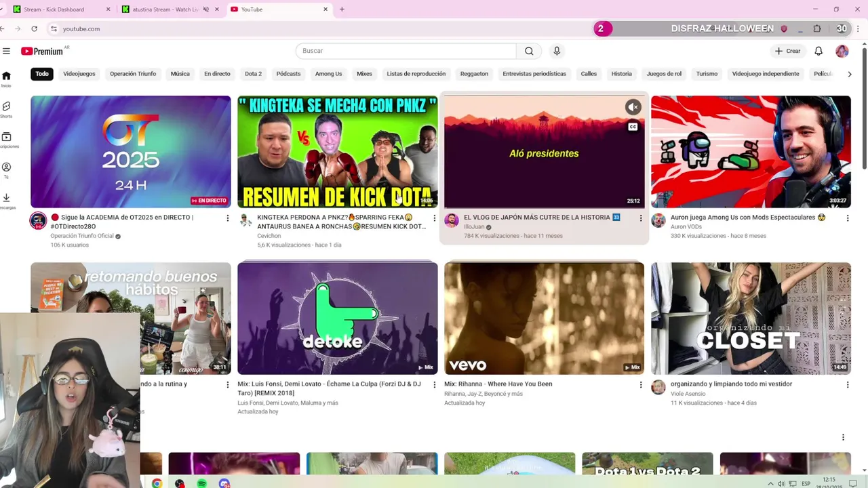Open options for the KINGTEKA PERDONA video
Screen dimensions: 868x488
[x=434, y=218]
